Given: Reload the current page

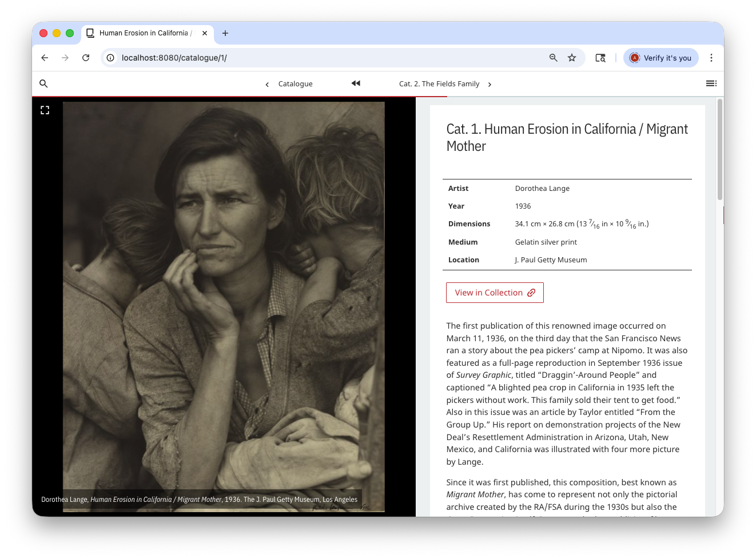Looking at the screenshot, I should [x=86, y=58].
